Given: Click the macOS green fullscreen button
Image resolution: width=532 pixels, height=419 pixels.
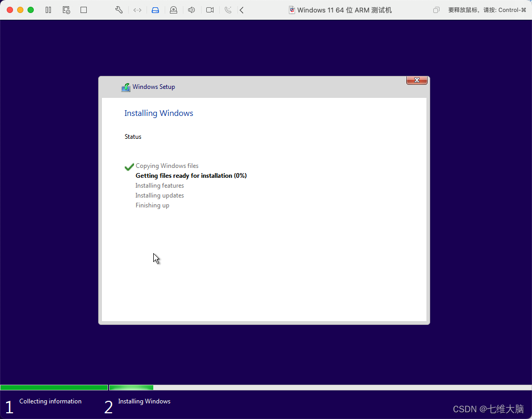Looking at the screenshot, I should [x=31, y=10].
